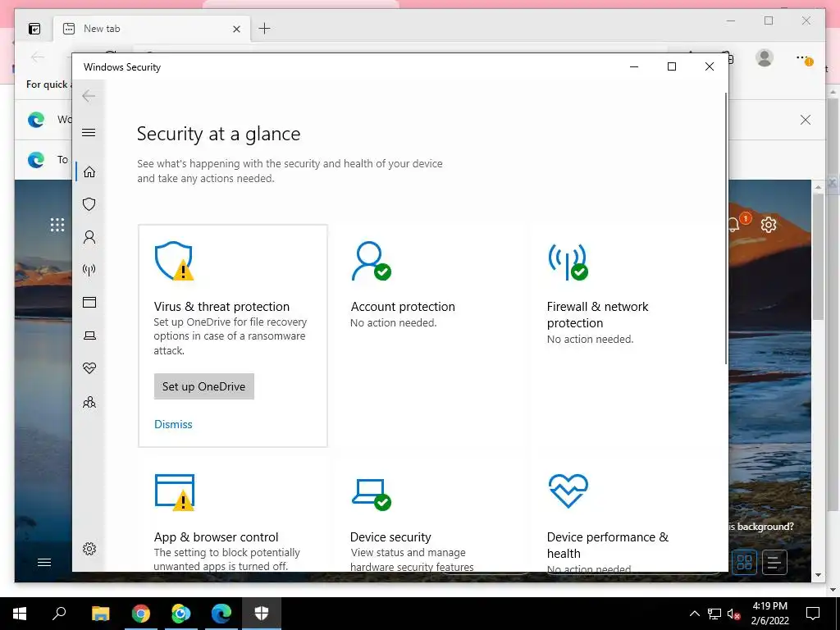This screenshot has height=630, width=840.
Task: Switch Edge feed to list layout
Action: click(774, 562)
